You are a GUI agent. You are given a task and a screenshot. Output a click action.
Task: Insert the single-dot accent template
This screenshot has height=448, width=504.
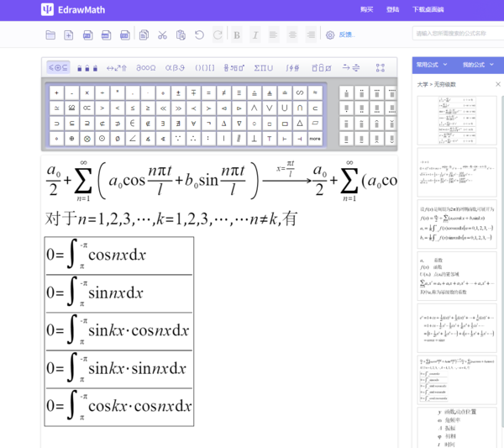pos(346,93)
